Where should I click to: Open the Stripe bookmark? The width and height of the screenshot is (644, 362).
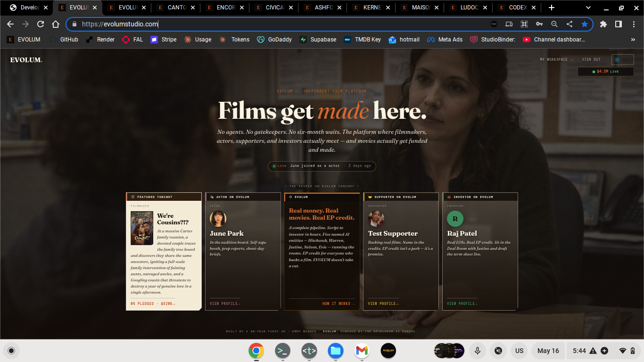tap(163, 40)
